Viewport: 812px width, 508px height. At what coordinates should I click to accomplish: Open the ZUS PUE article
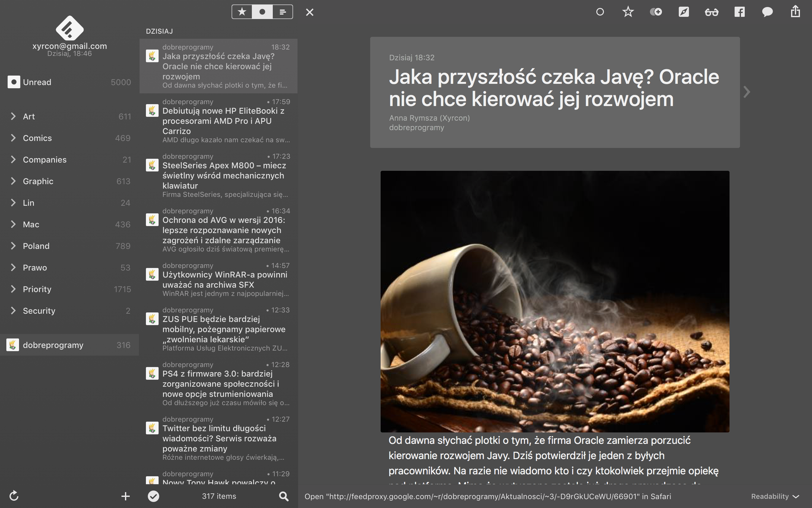click(x=219, y=329)
